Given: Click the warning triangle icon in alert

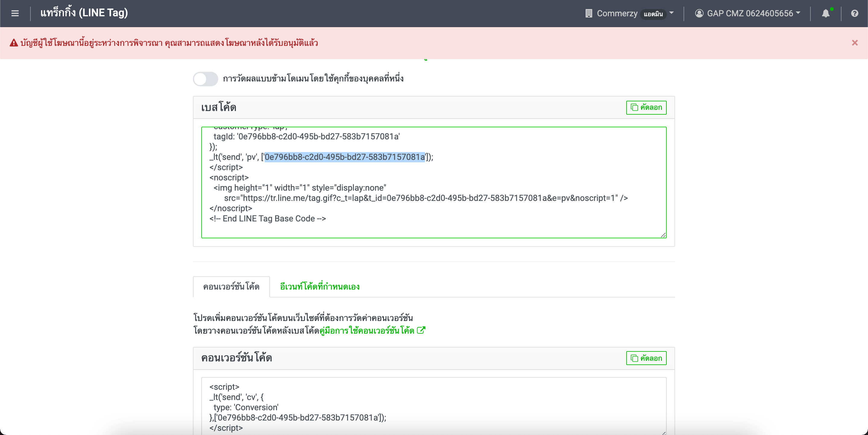Looking at the screenshot, I should (x=14, y=43).
